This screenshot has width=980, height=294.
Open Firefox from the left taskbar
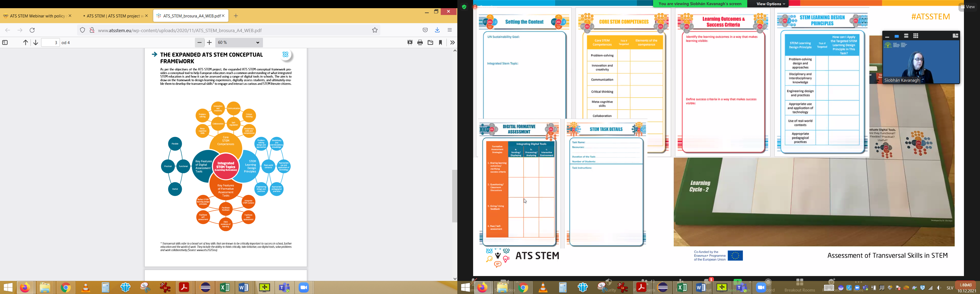point(25,287)
